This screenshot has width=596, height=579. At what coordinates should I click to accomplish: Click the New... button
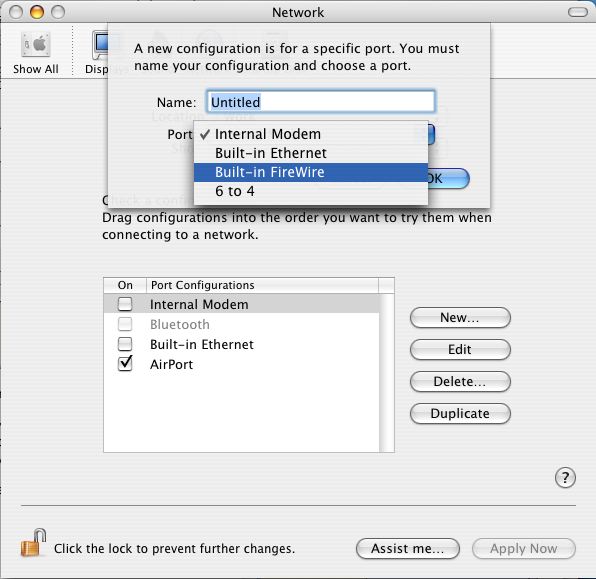(x=460, y=317)
